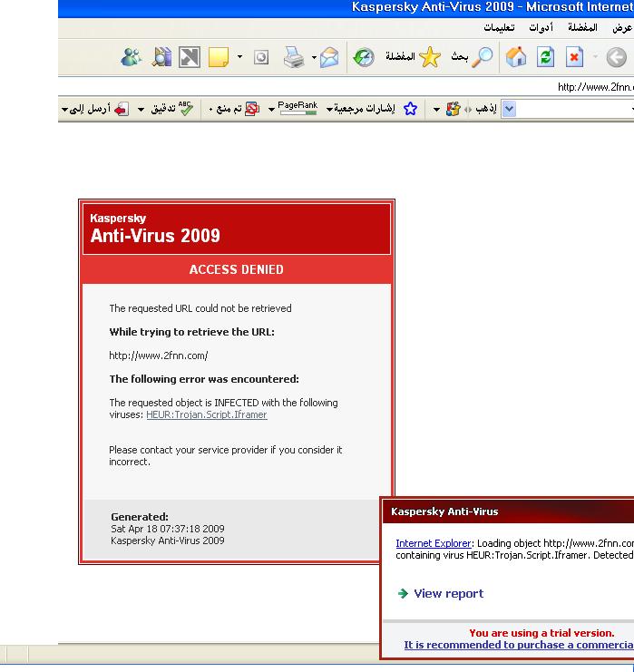Refresh the page with the green arrows icon
The width and height of the screenshot is (634, 672).
tap(545, 57)
